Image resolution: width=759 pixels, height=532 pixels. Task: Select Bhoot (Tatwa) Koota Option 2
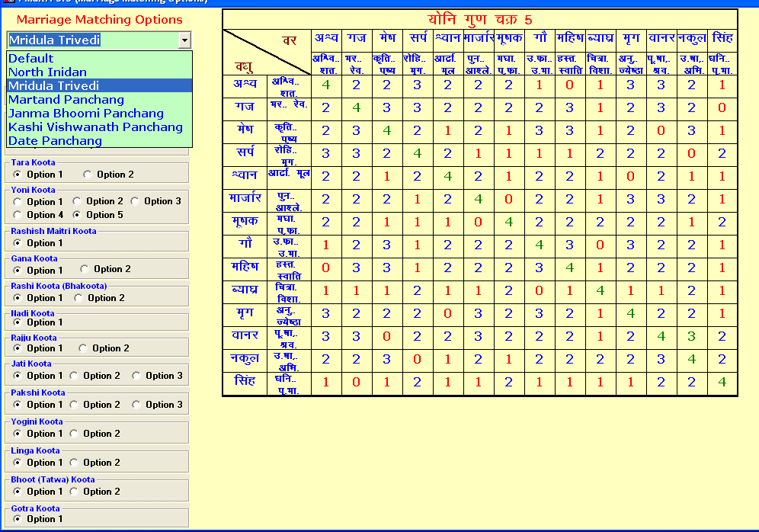coord(75,492)
